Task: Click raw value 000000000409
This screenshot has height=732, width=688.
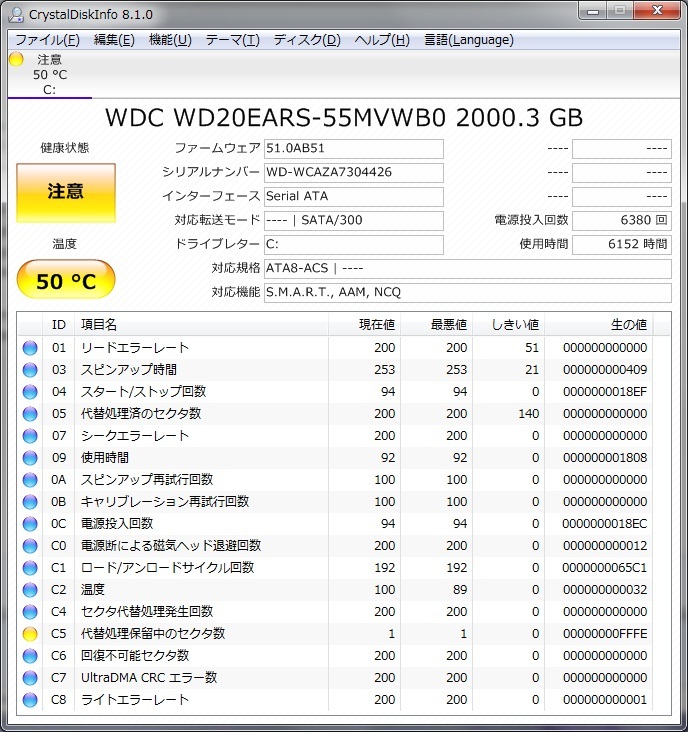Action: coord(605,370)
